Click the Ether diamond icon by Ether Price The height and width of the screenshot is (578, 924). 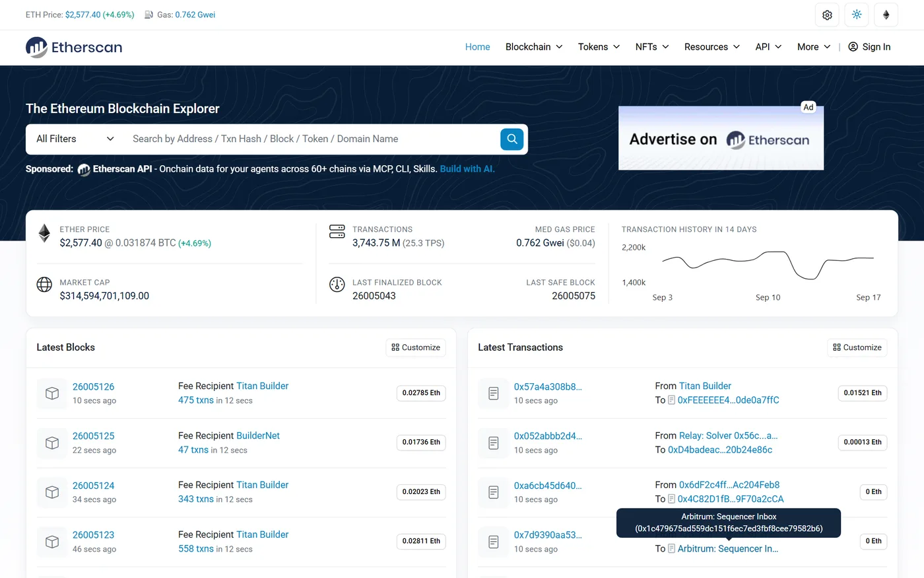pos(44,233)
